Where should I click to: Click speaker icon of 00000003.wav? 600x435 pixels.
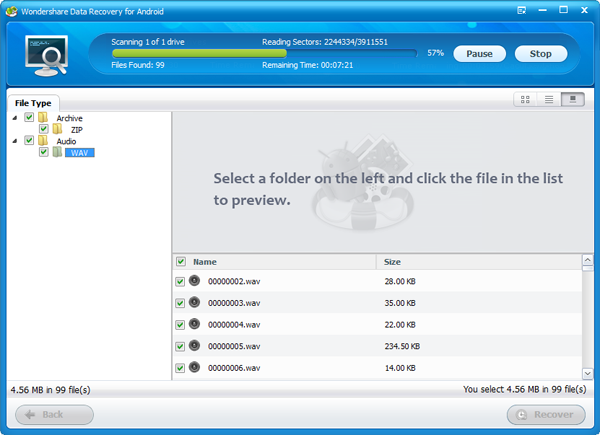point(194,302)
